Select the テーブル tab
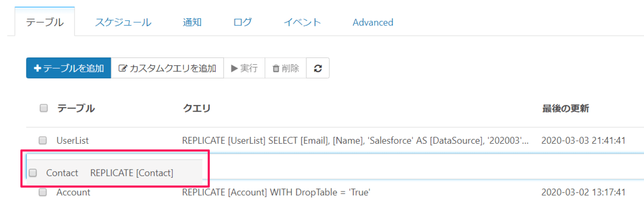This screenshot has height=220, width=644. 45,22
